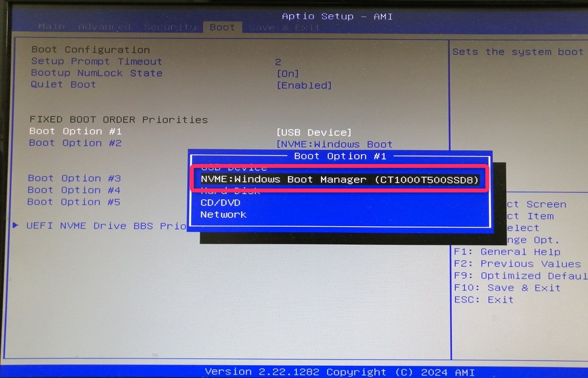Select the Boot Option #3 row

point(74,178)
